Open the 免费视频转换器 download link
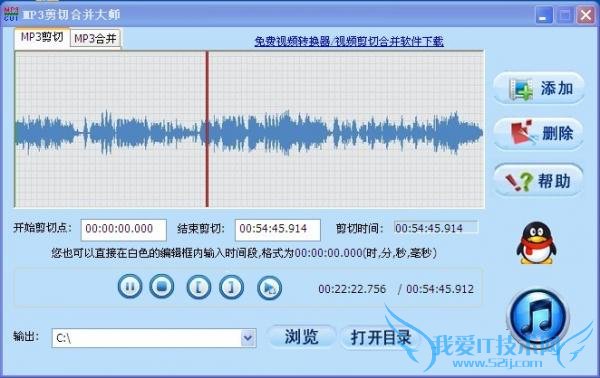The width and height of the screenshot is (600, 378). point(349,41)
